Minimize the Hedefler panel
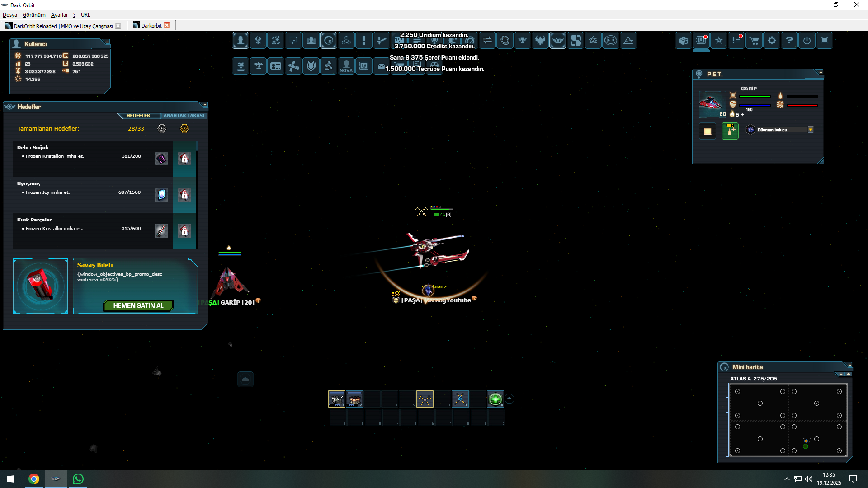 (x=205, y=105)
